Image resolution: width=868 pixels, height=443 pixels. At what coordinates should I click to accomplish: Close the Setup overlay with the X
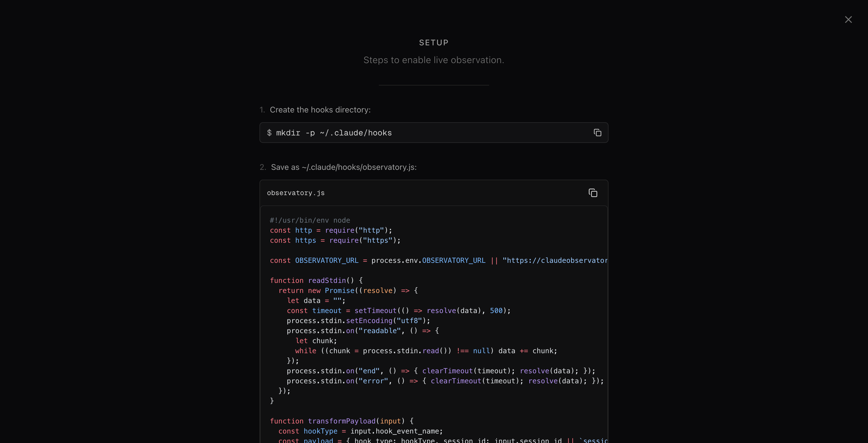point(848,20)
